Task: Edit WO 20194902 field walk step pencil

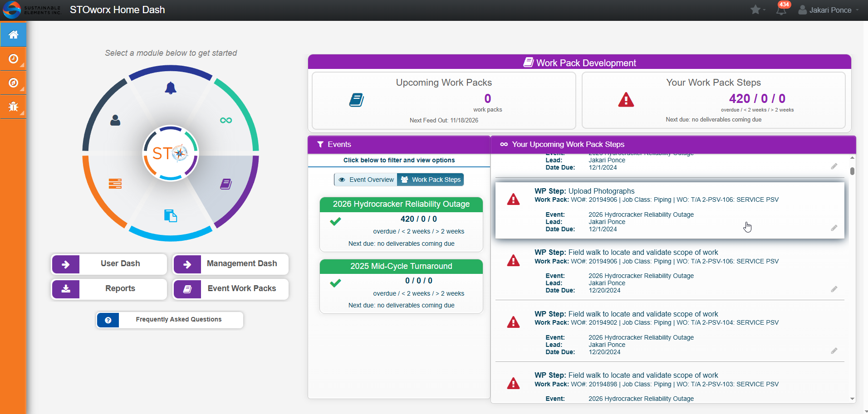Action: (834, 351)
